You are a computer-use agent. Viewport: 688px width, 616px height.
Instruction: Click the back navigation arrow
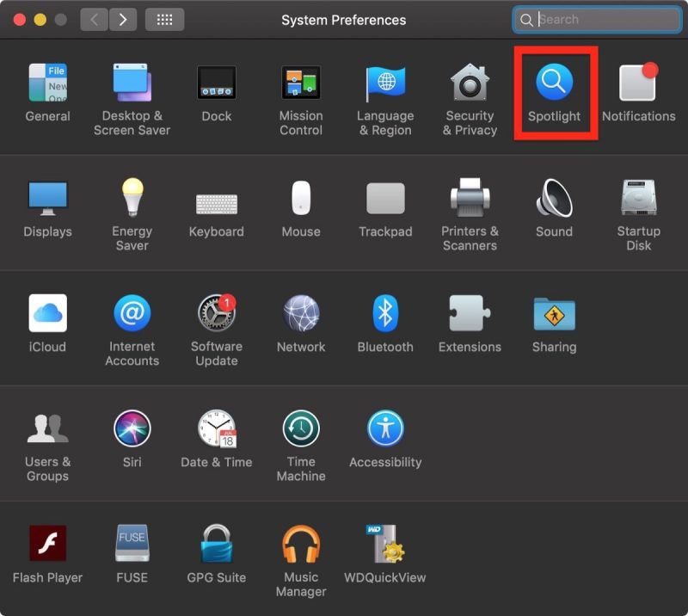(x=95, y=19)
